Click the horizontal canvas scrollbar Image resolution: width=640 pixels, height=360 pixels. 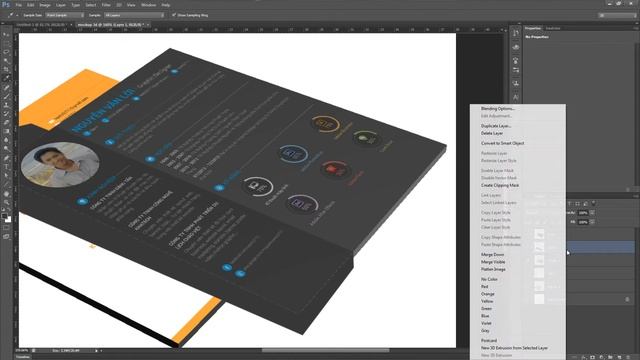coord(325,350)
